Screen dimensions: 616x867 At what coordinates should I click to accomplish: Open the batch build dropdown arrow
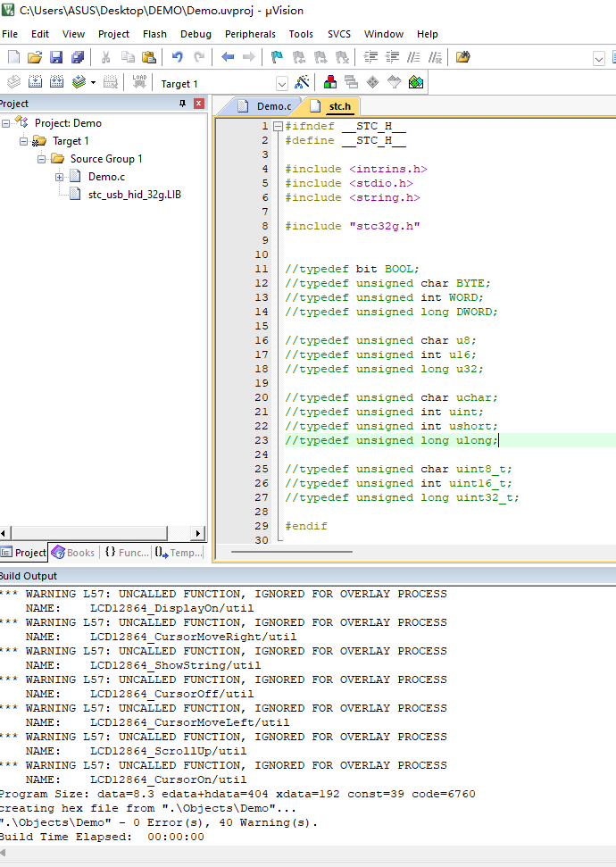pyautogui.click(x=93, y=83)
